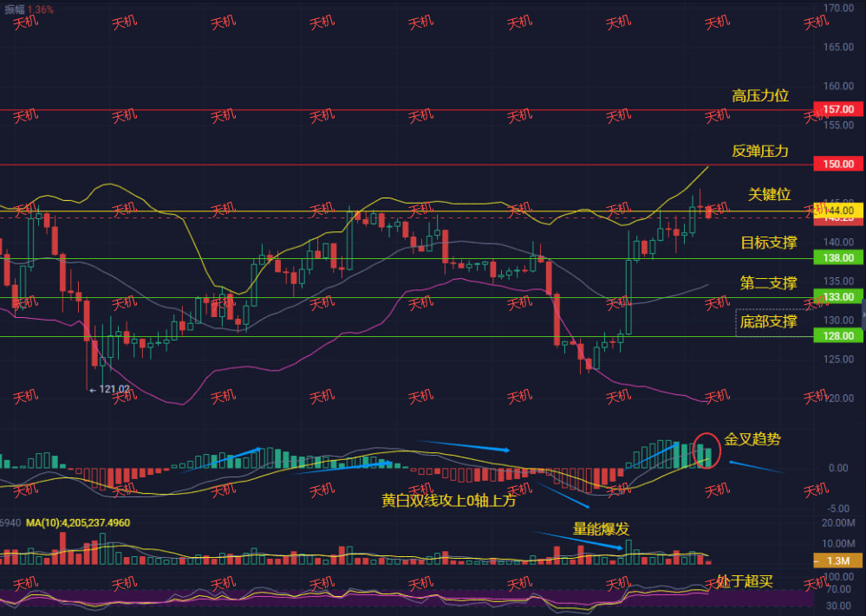Select the 128.00 green price tag
Image resolution: width=866 pixels, height=616 pixels.
tap(838, 335)
